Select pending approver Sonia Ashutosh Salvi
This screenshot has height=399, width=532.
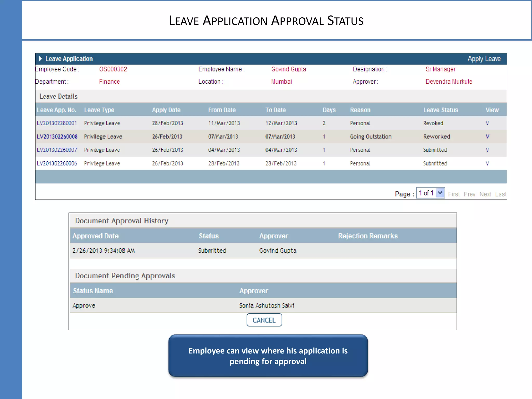click(267, 305)
